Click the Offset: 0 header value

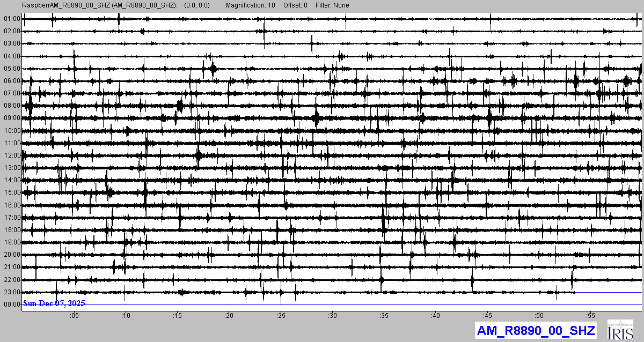tap(296, 5)
